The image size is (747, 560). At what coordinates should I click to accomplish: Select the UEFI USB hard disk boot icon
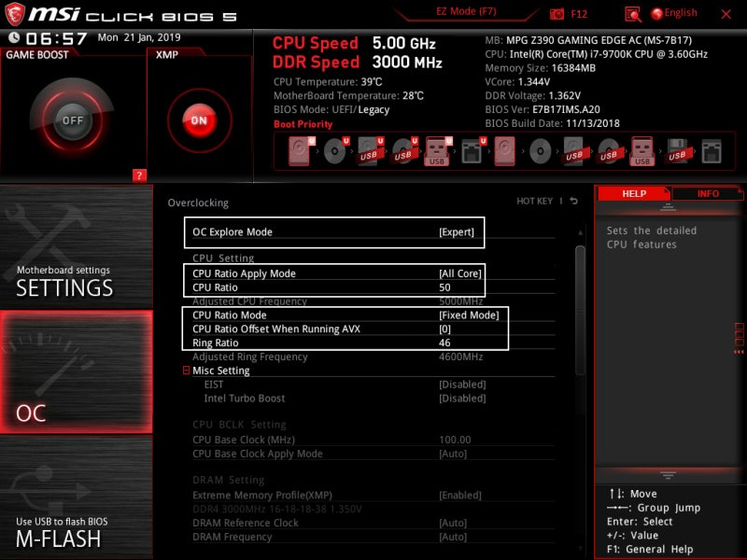tap(370, 151)
